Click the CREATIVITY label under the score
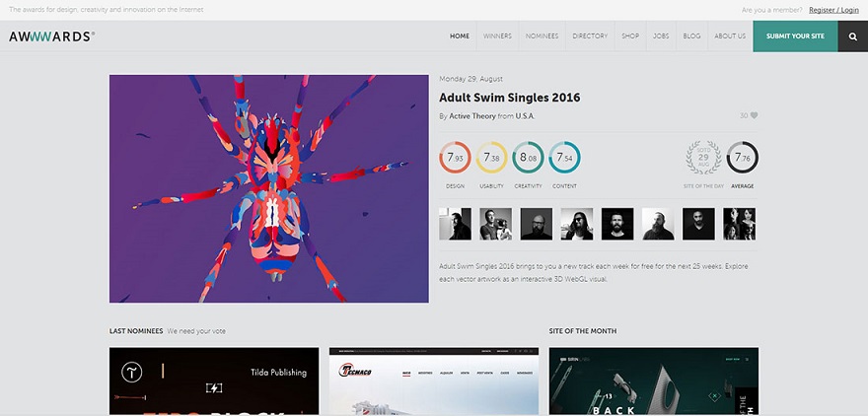The height and width of the screenshot is (416, 868). pos(528,186)
